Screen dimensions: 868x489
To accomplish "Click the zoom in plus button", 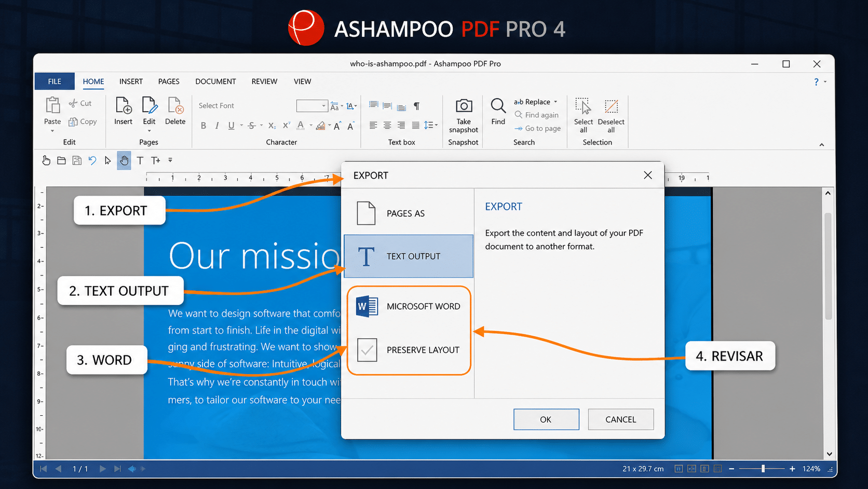I will coord(792,469).
